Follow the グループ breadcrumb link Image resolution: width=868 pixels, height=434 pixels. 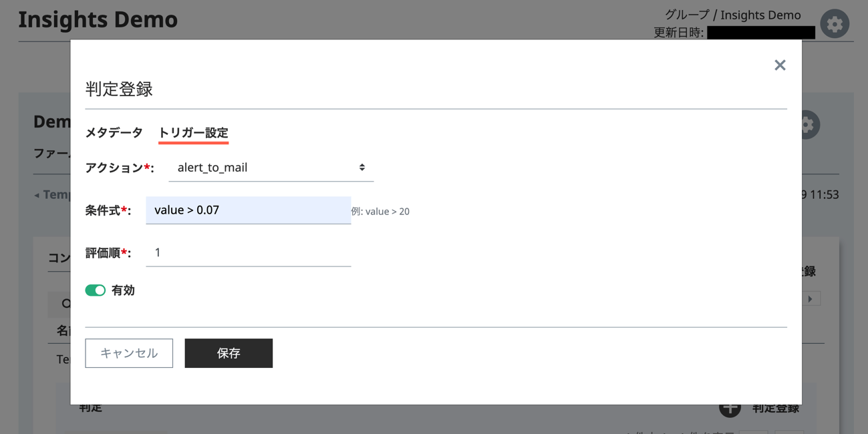click(x=686, y=15)
